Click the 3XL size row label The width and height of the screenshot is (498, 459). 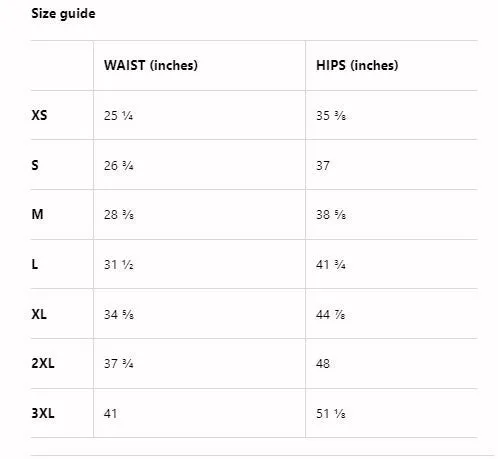[x=43, y=413]
